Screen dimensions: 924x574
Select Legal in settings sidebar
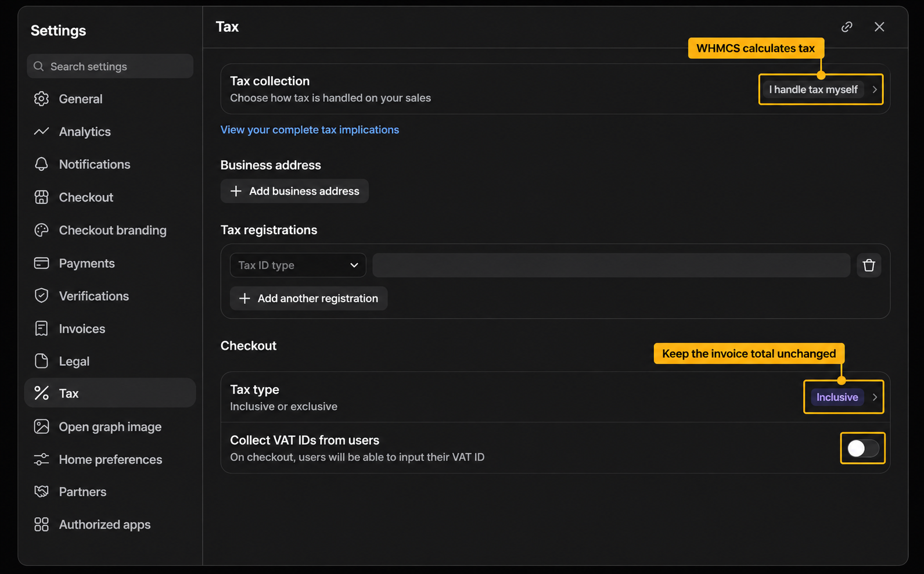tap(110, 361)
